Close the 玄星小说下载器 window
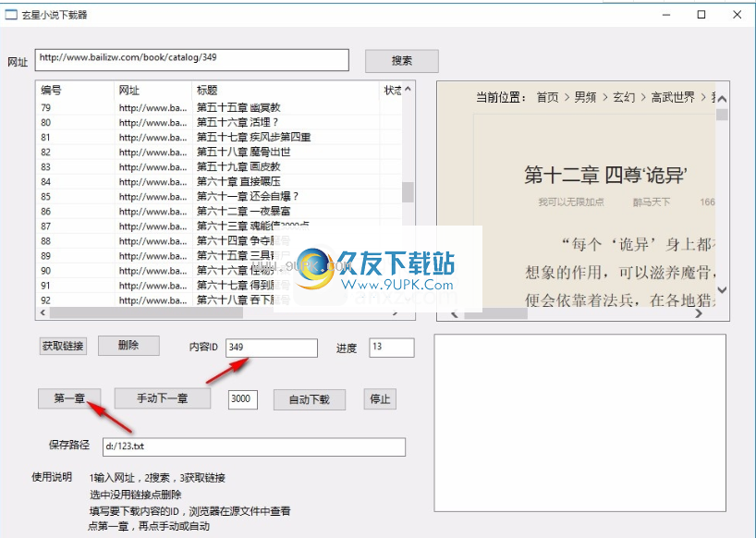This screenshot has height=538, width=756. pyautogui.click(x=738, y=15)
